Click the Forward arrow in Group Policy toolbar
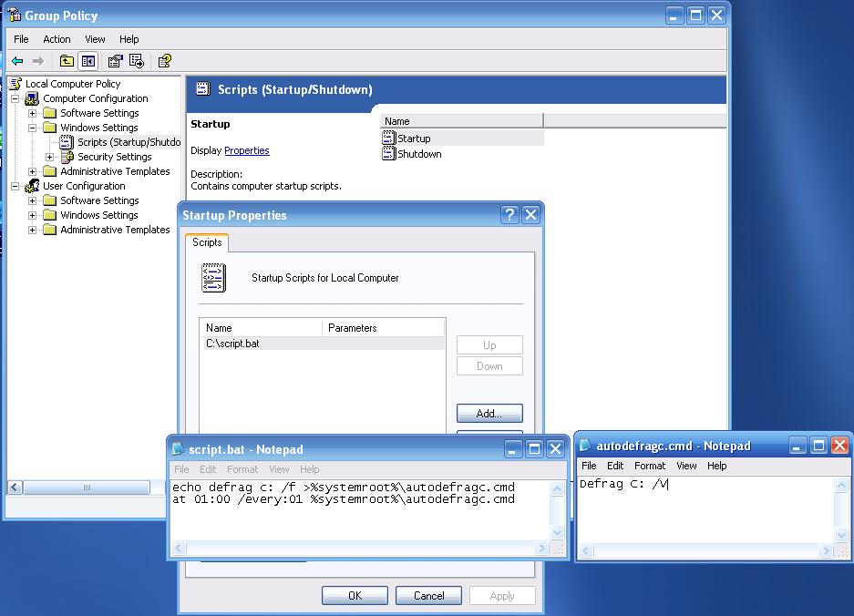The height and width of the screenshot is (616, 854). [38, 61]
